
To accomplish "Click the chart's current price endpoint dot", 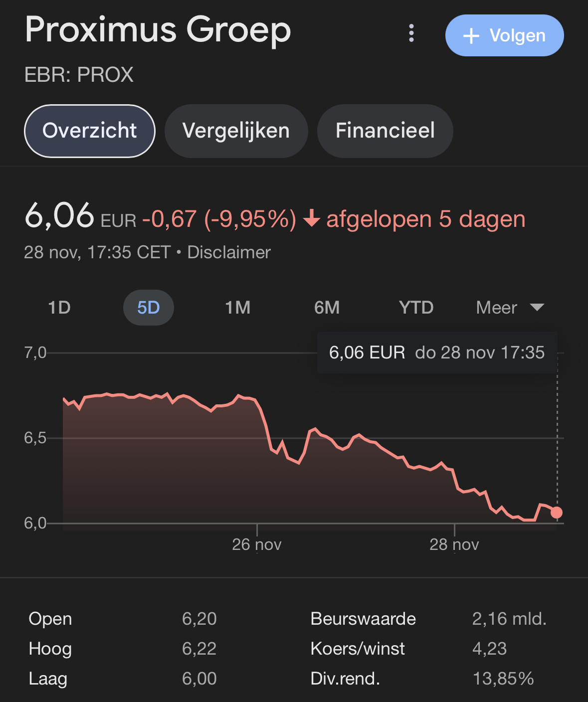I will pos(557,513).
